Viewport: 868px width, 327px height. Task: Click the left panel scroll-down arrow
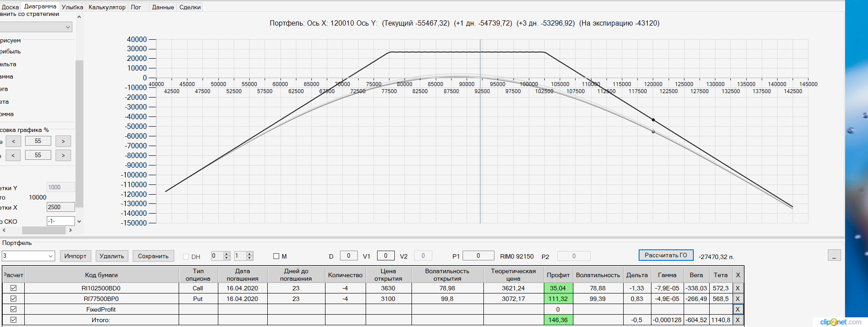coord(79,222)
